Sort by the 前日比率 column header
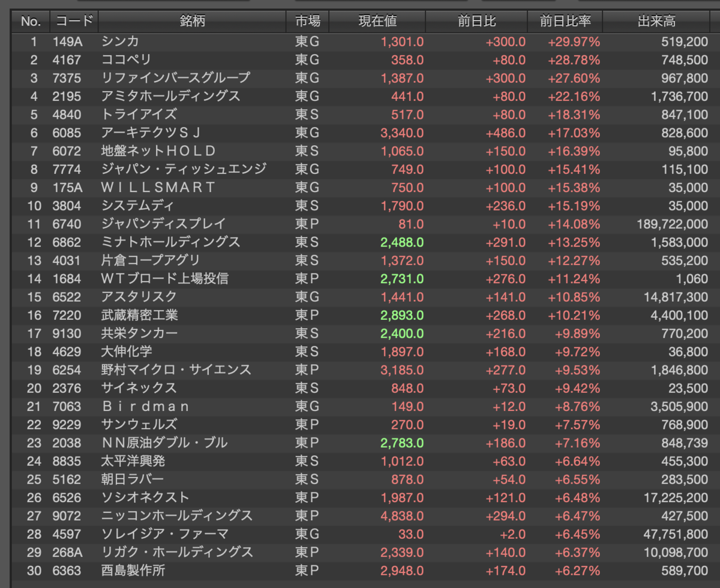The height and width of the screenshot is (588, 720). click(x=565, y=22)
